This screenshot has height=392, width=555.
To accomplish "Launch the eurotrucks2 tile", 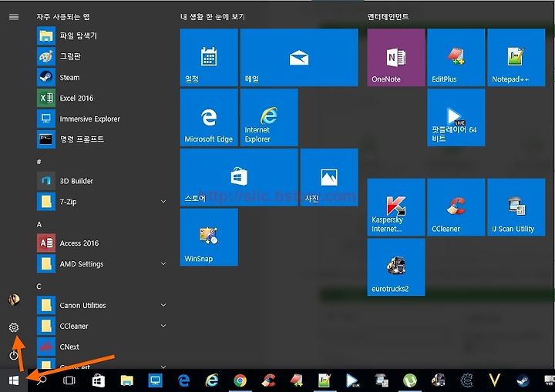I will [x=395, y=266].
